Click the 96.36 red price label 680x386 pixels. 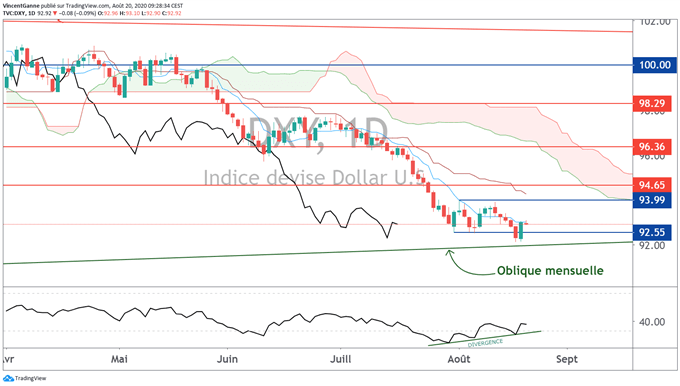(x=652, y=147)
